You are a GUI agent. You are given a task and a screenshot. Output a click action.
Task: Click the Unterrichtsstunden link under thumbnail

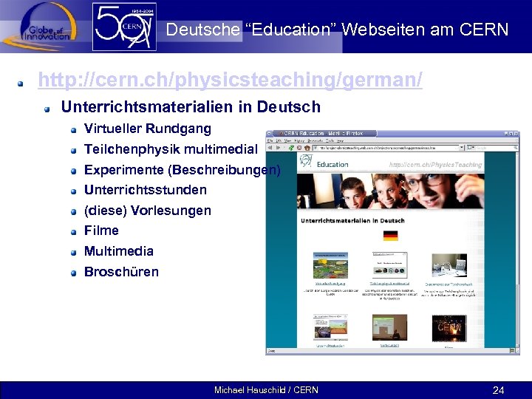coord(330,346)
